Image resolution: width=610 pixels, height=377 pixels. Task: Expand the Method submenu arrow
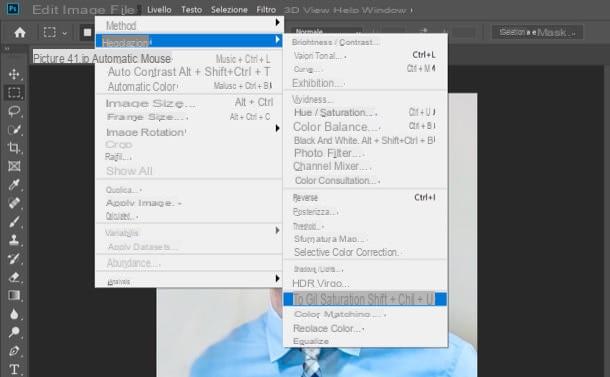277,23
